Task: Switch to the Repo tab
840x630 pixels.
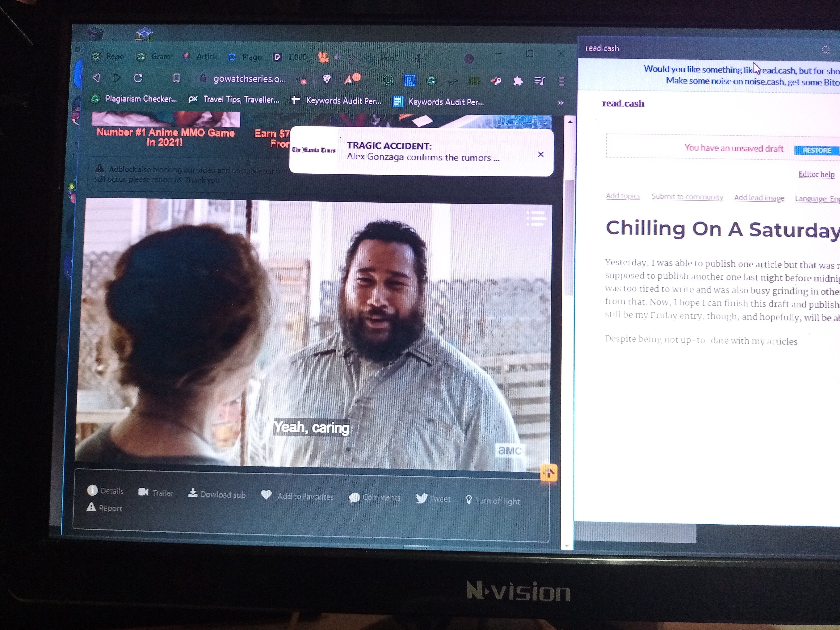Action: pos(109,56)
